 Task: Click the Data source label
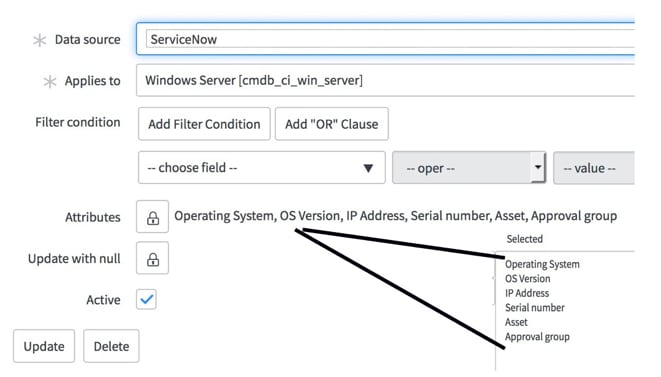coord(88,40)
